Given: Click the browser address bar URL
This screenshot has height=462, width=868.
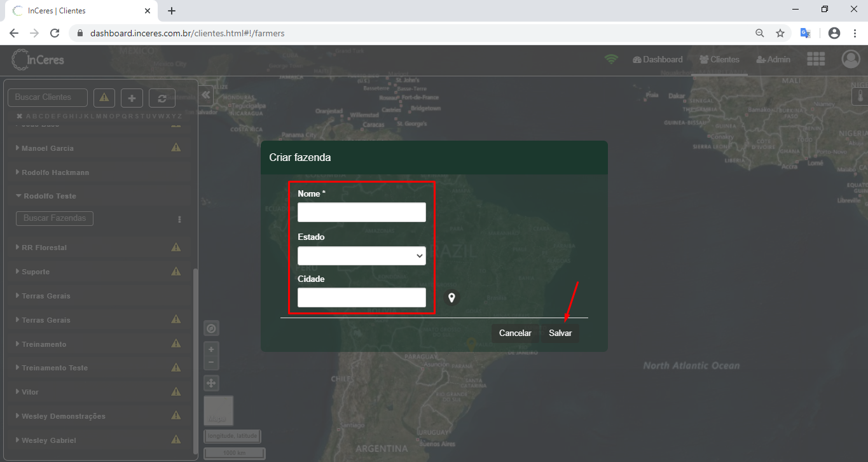Looking at the screenshot, I should (x=188, y=33).
